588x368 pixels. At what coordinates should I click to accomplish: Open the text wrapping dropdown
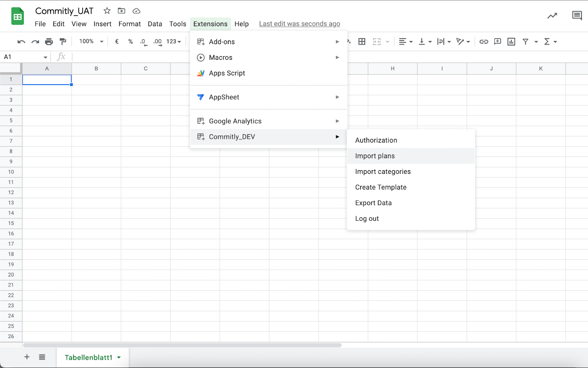coord(444,42)
